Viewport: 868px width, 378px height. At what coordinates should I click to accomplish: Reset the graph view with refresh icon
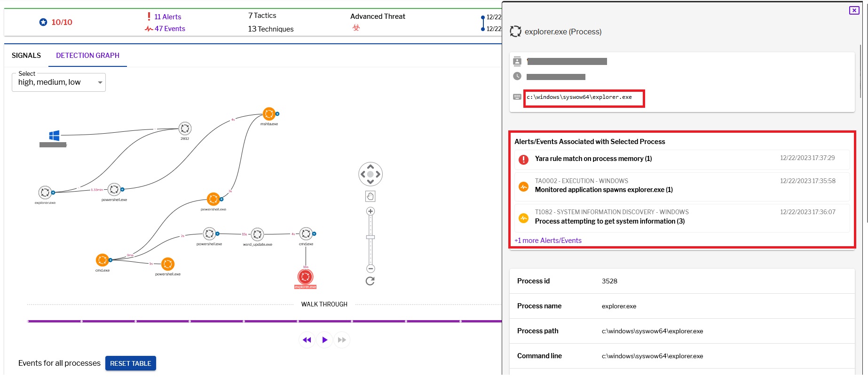(x=370, y=281)
